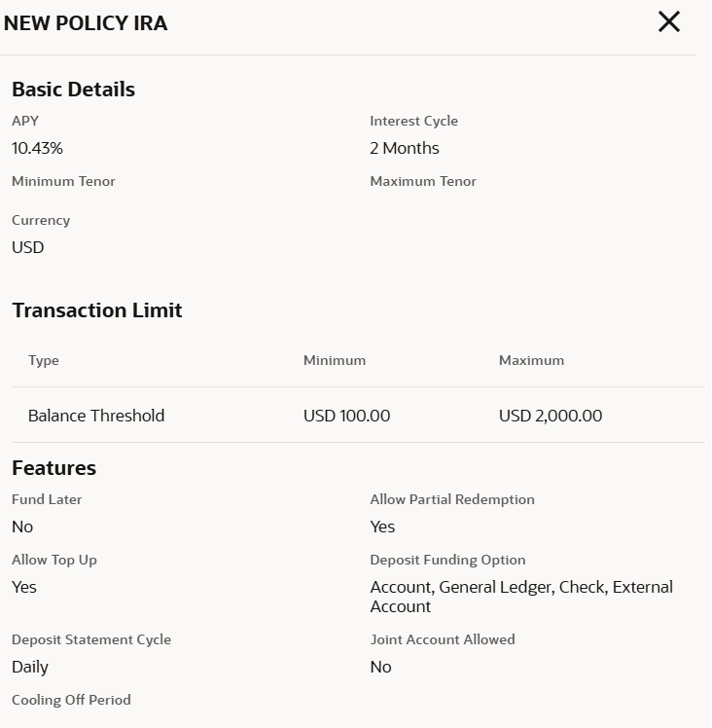Click the USD 2,000.00 maximum amount

(551, 416)
